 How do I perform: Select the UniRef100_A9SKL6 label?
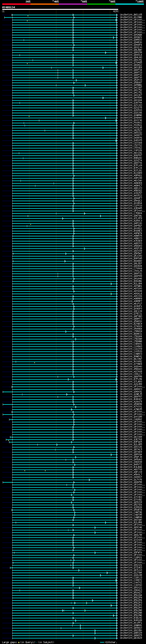click(131, 294)
